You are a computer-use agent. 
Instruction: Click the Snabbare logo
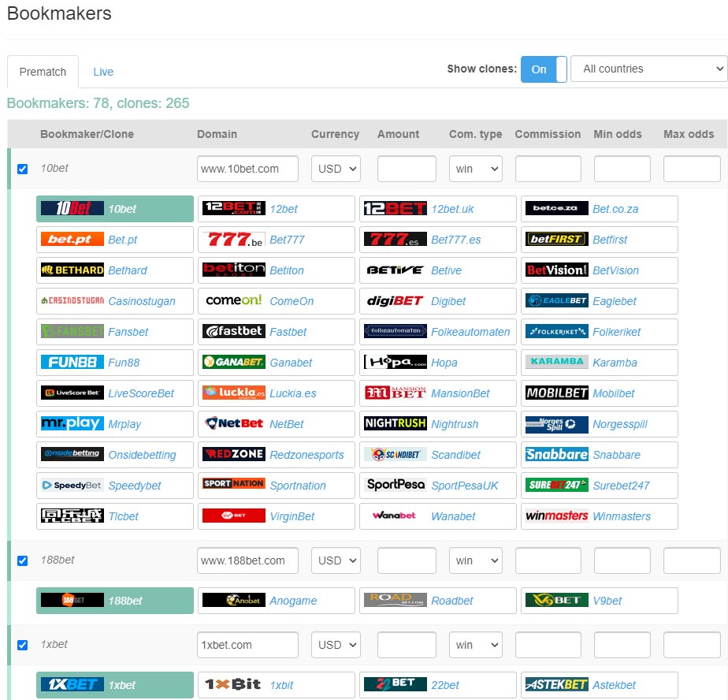pos(557,454)
